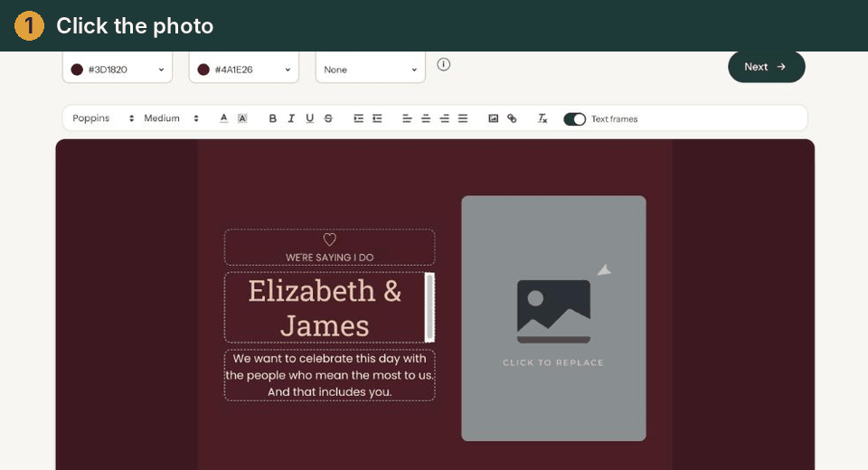Align text center
This screenshot has height=470, width=868.
[x=426, y=118]
